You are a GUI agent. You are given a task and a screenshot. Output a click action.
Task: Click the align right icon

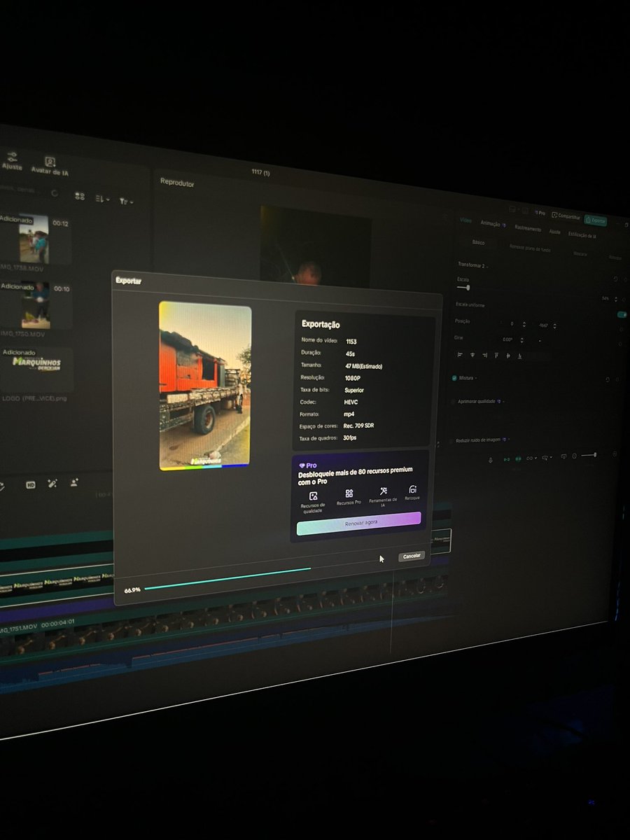(x=484, y=356)
